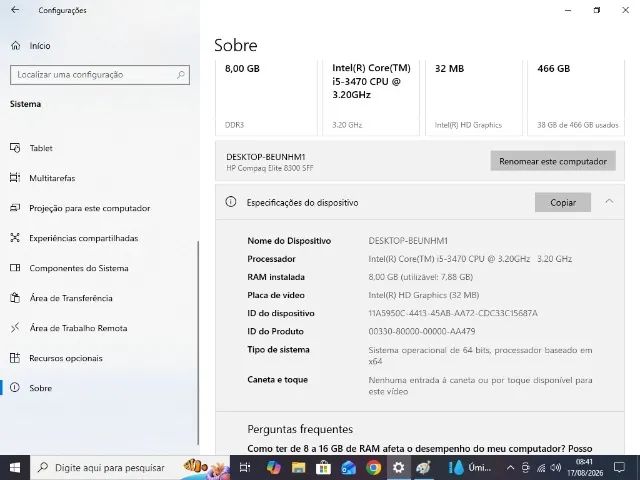
Task: Click the 'ID do Produto' value 00330-80000-00000-AA479
Action: point(422,331)
